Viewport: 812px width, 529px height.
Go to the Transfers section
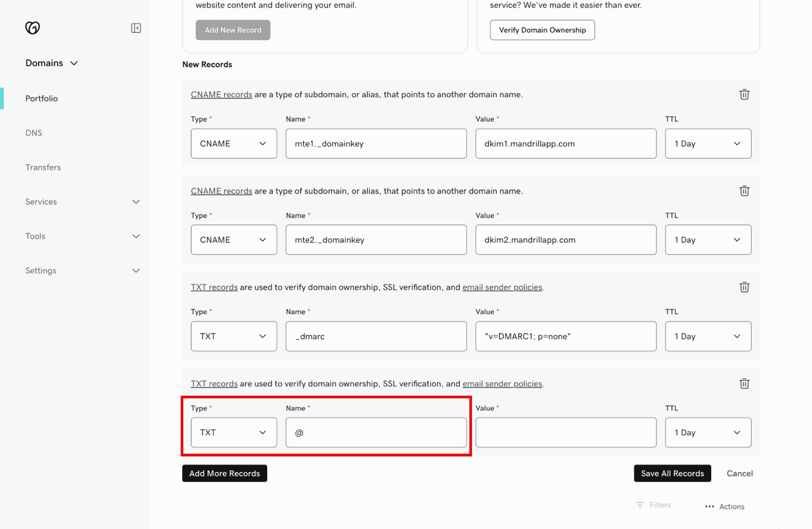43,167
